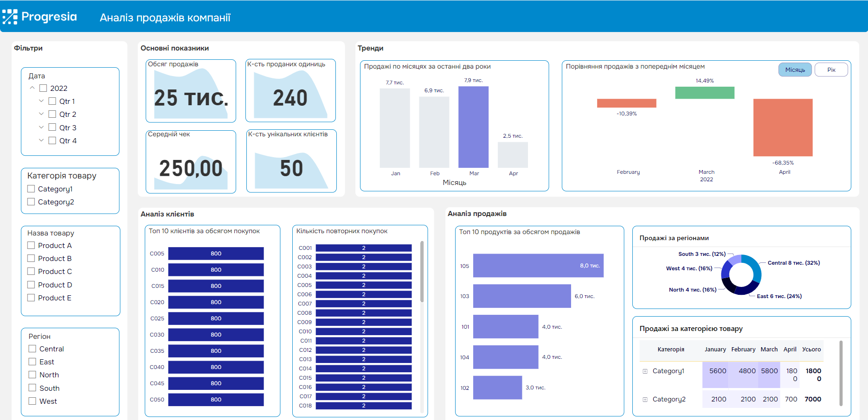The image size is (868, 420).
Task: Enable the Category1 filter checkbox
Action: (31, 189)
